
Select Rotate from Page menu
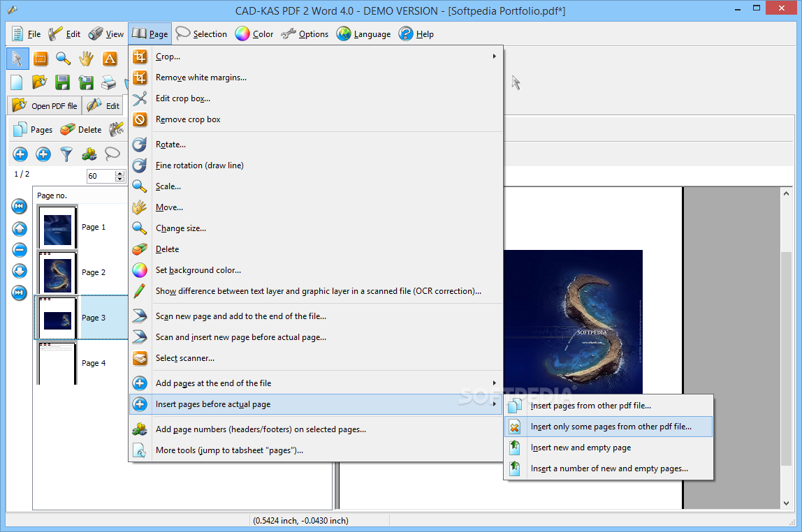point(316,145)
